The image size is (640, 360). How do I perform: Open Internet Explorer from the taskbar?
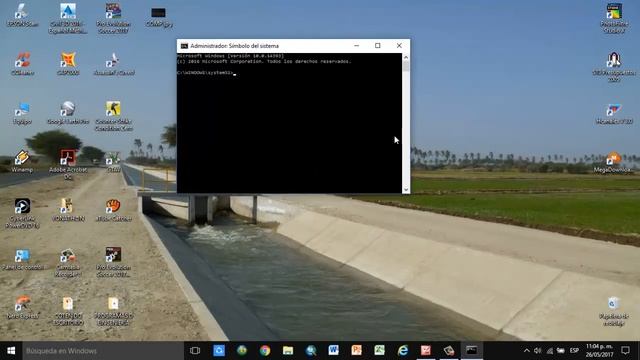click(402, 351)
